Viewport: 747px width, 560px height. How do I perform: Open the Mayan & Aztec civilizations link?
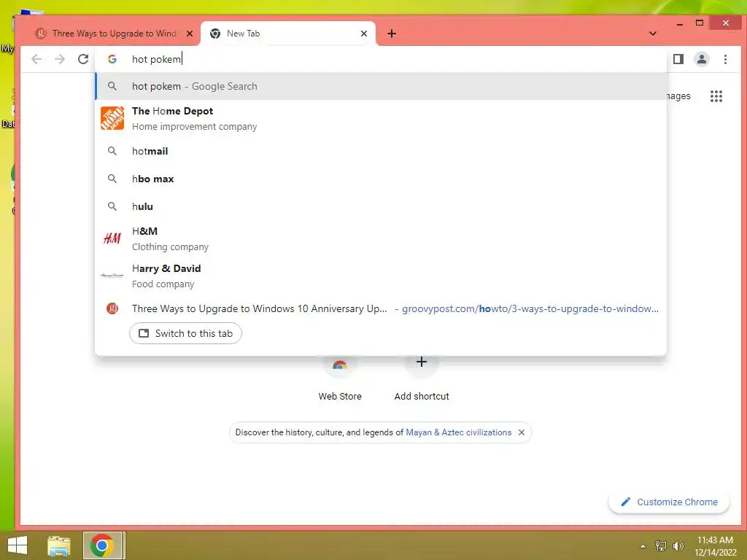[458, 432]
